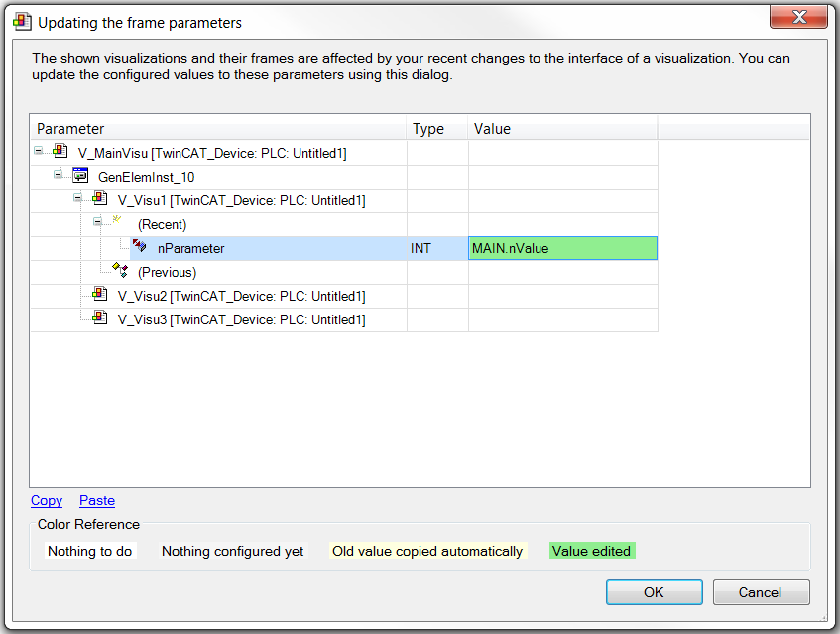Collapse the V_MainVisu tree node
This screenshot has width=840, height=634.
click(38, 151)
